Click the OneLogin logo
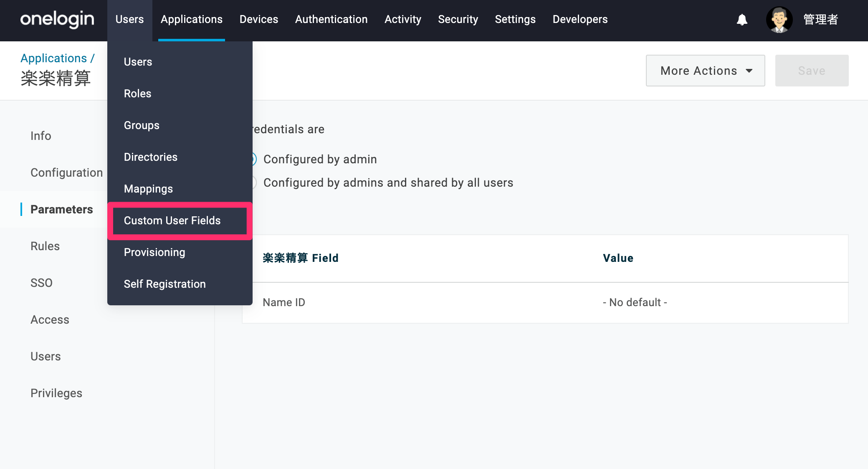Screen dimensions: 868x469 (57, 19)
